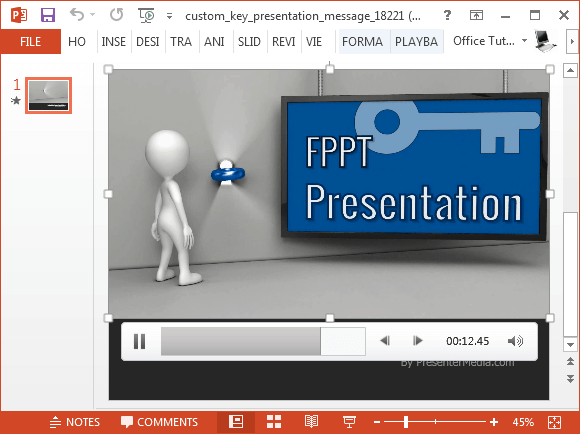Open the REVIEW ribbon tab
The image size is (580, 434).
pos(284,41)
